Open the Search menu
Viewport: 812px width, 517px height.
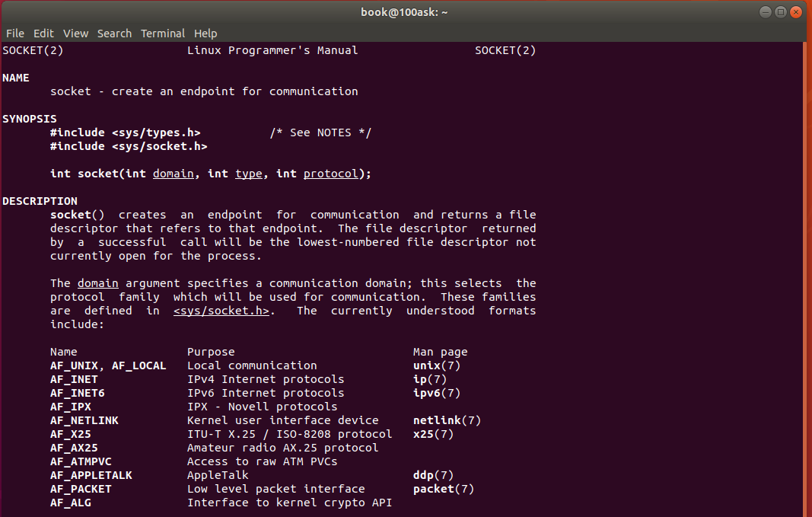[x=114, y=33]
